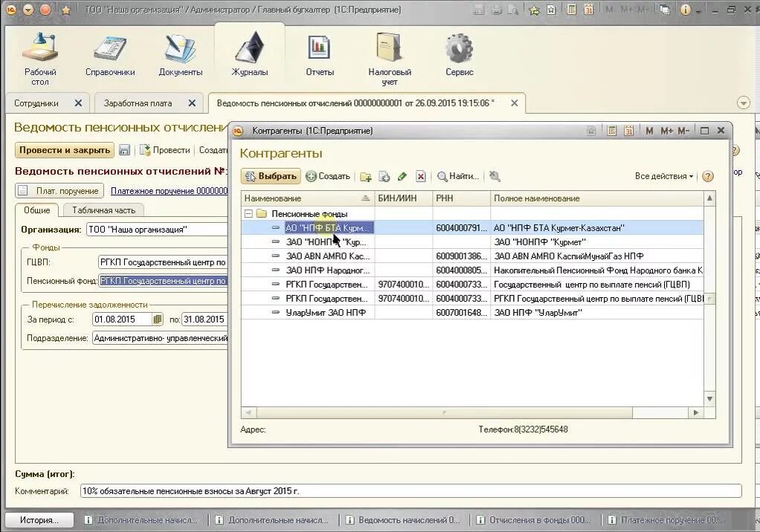Click Выбрать button in Контрагенты

(271, 176)
